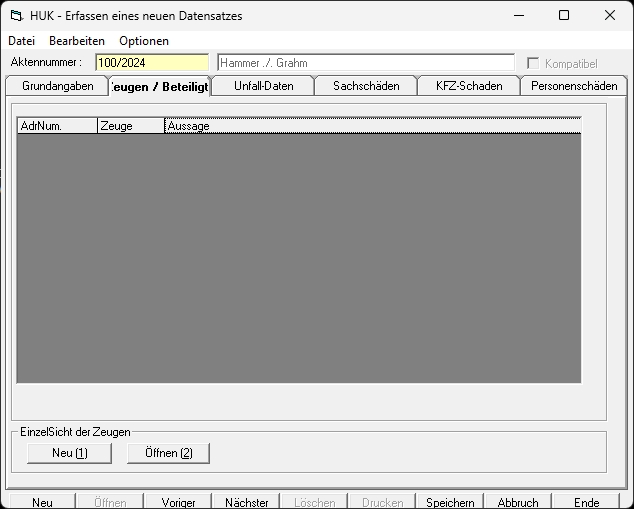Switch to the Unfall-Daten tab
The height and width of the screenshot is (509, 634).
pos(263,86)
